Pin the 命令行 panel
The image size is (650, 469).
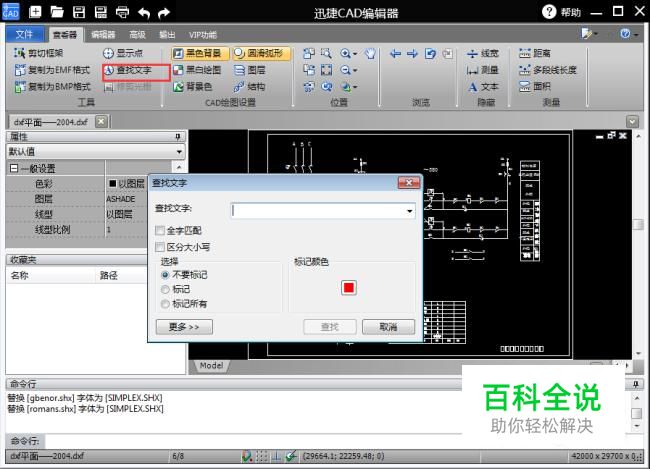point(635,384)
